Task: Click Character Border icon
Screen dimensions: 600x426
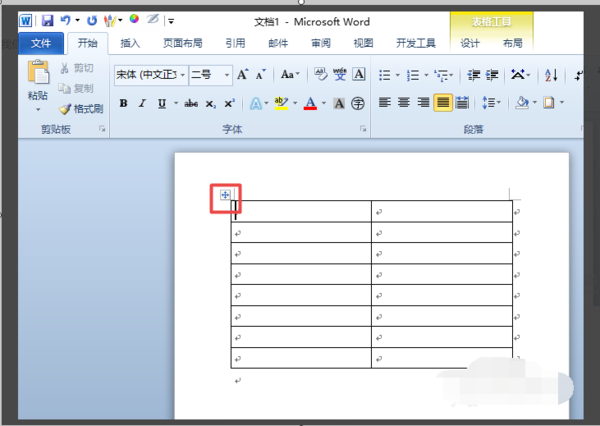Action: point(359,74)
